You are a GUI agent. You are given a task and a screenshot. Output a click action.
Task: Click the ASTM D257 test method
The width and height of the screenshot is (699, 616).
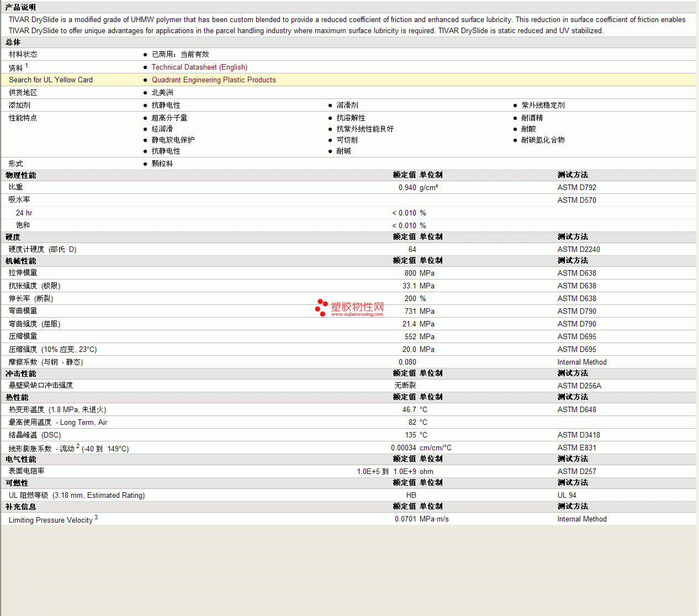577,471
